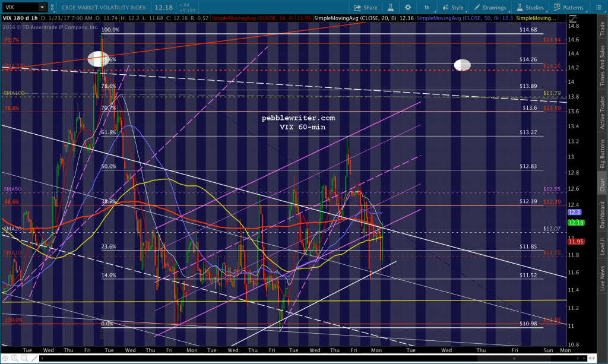Viewport: 608px width, 364px height.
Task: Click the zoom in magnifier icon
Action: coord(15,359)
